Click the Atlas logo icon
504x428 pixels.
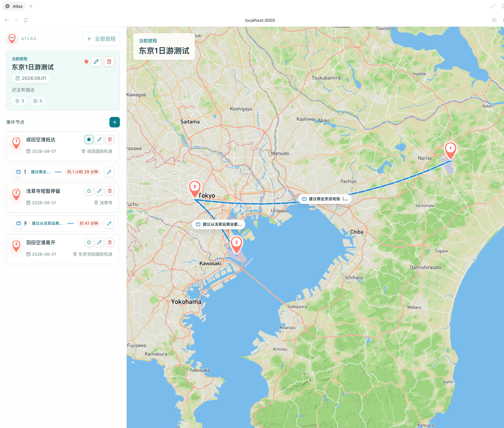coord(12,38)
